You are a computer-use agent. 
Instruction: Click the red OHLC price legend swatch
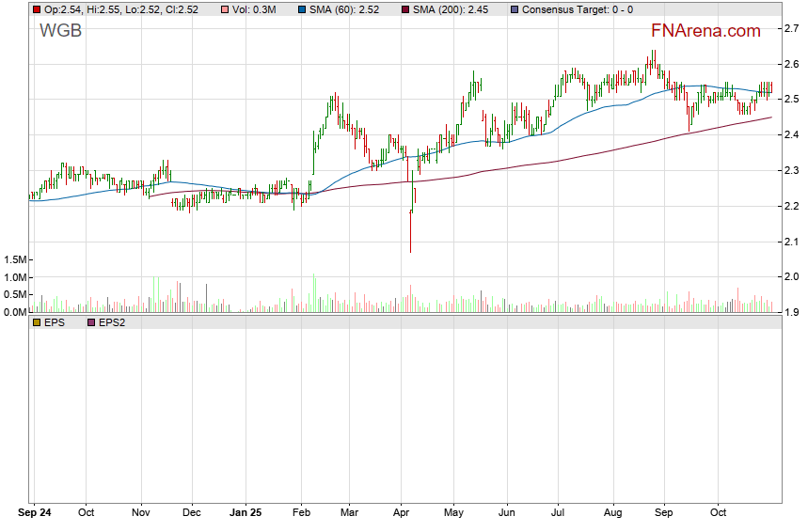(x=37, y=9)
